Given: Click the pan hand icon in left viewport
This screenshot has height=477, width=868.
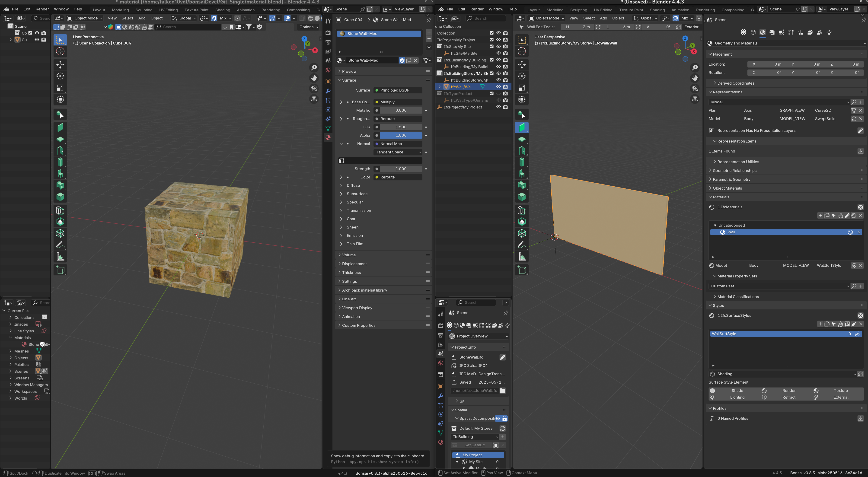Looking at the screenshot, I should coord(314,78).
